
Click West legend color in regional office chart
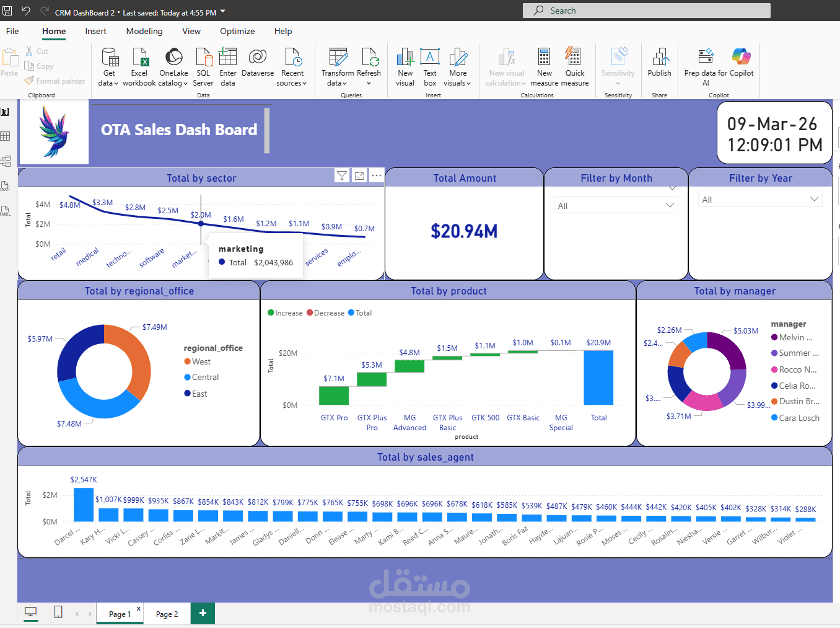pos(187,361)
